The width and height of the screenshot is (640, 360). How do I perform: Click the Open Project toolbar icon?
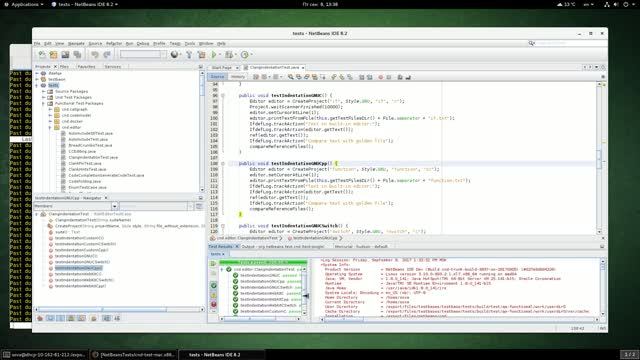(65, 54)
